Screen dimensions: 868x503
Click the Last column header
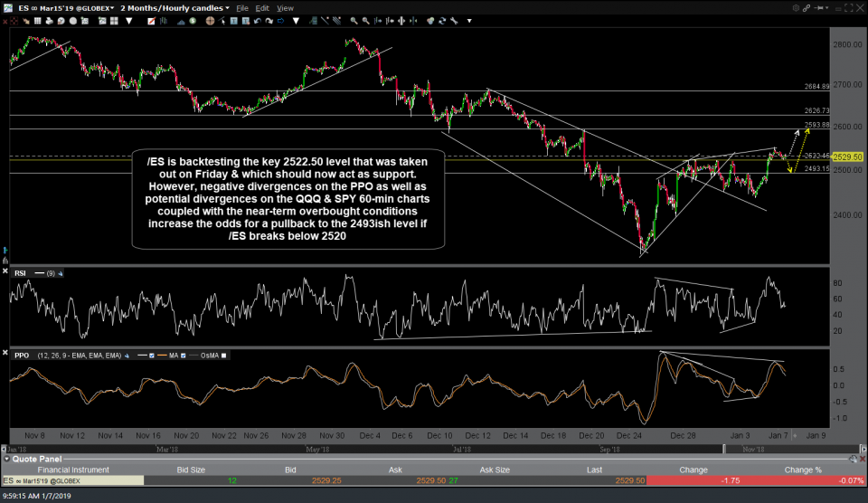click(595, 470)
